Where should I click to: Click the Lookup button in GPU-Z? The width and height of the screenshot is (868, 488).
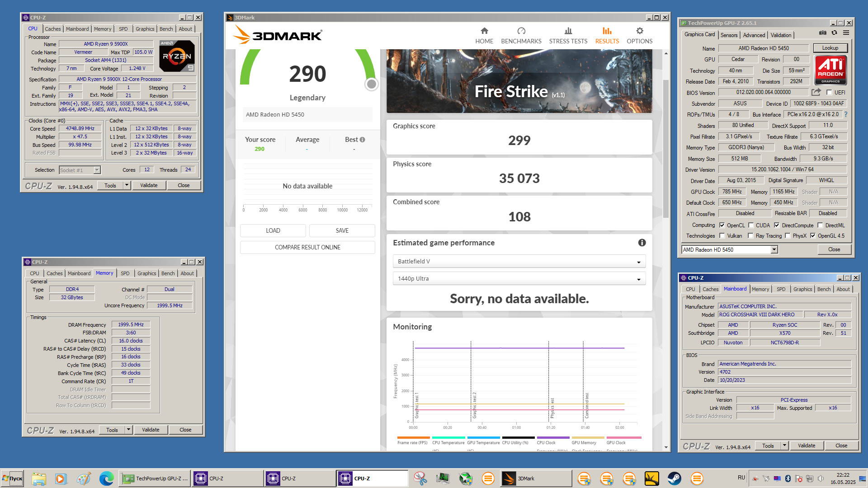point(830,48)
